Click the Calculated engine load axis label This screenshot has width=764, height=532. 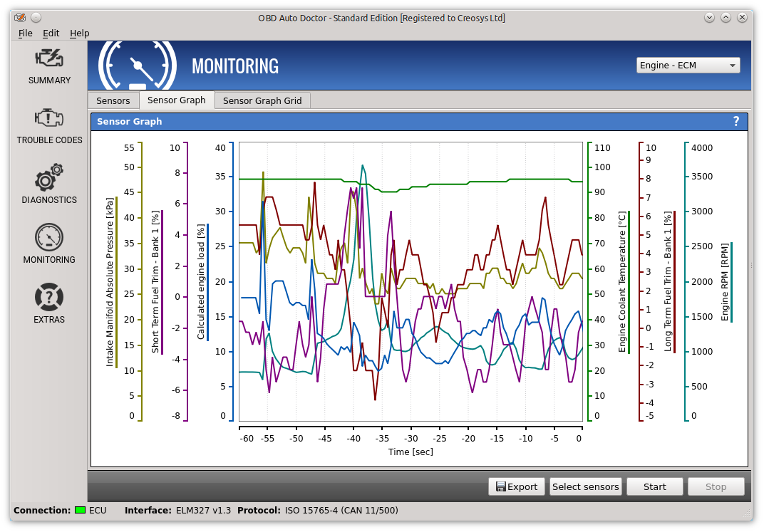coord(201,282)
